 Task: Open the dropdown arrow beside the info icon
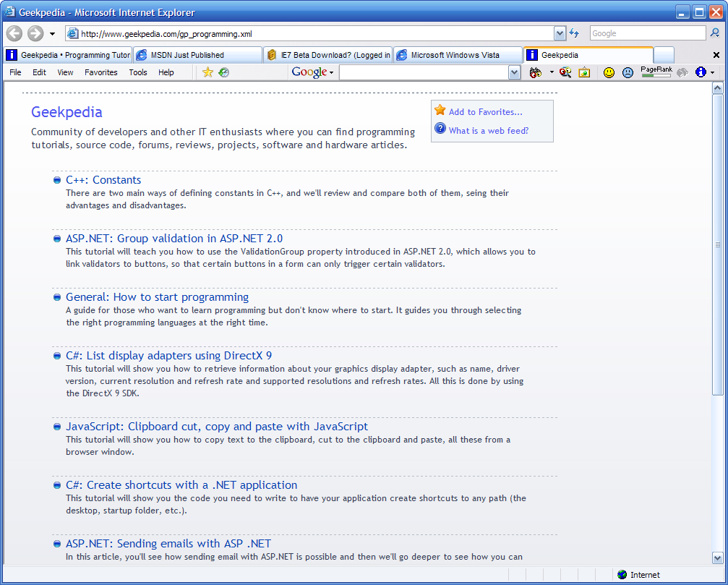point(713,72)
